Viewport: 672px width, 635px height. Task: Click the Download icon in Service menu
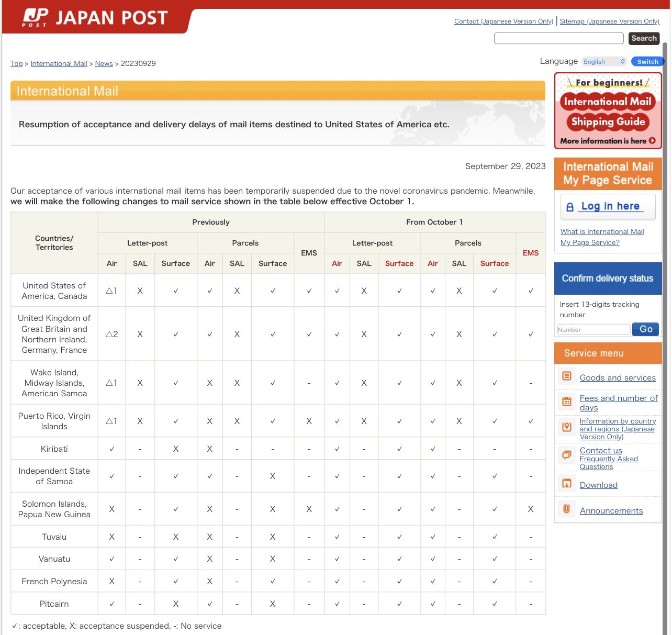coord(567,483)
